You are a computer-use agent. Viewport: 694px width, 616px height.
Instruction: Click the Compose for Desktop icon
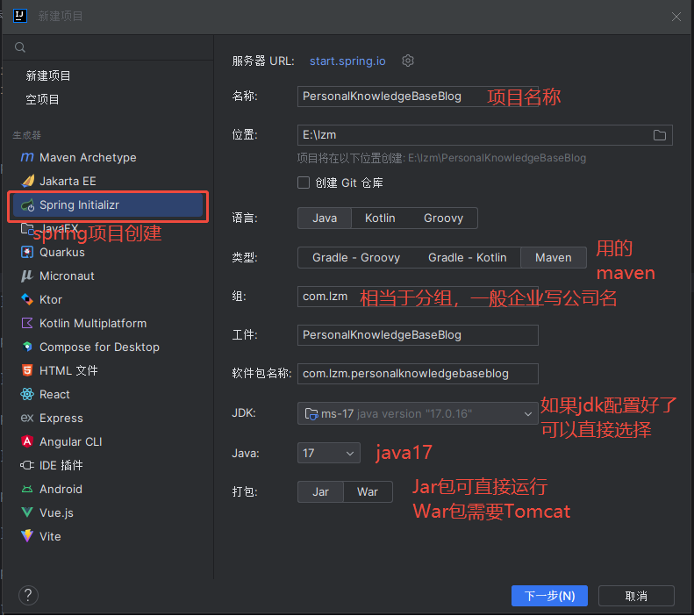tap(27, 347)
